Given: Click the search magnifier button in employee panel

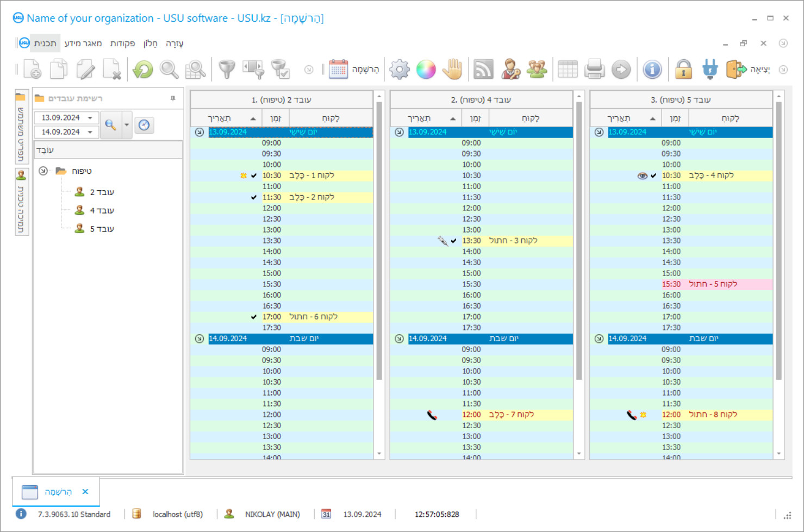Looking at the screenshot, I should tap(110, 125).
